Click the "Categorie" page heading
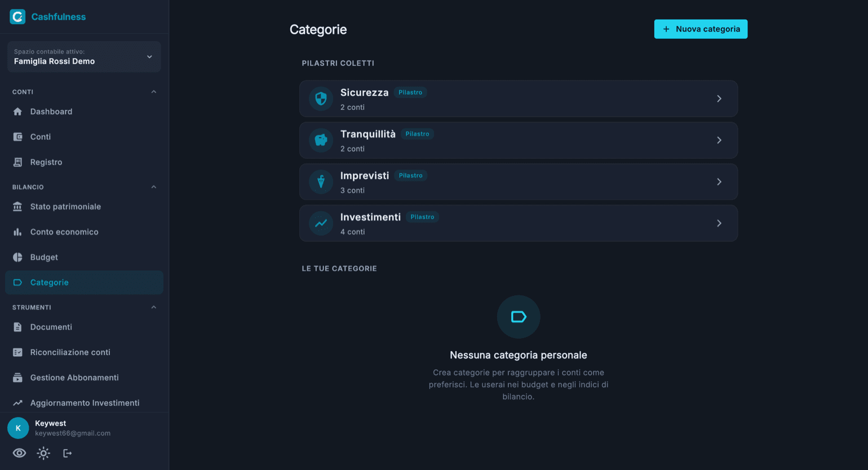868x470 pixels. 318,29
